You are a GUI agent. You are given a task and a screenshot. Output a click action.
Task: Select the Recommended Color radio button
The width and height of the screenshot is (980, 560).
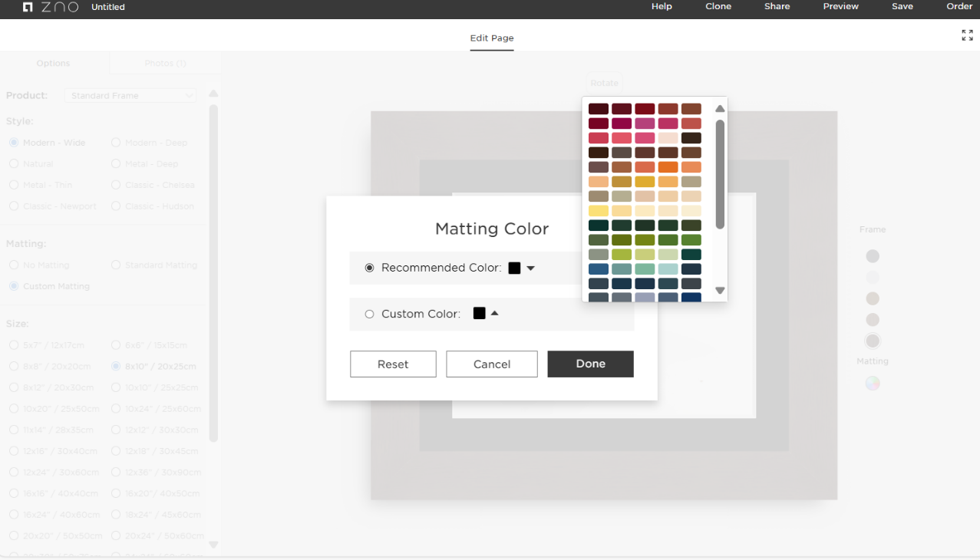pos(369,268)
